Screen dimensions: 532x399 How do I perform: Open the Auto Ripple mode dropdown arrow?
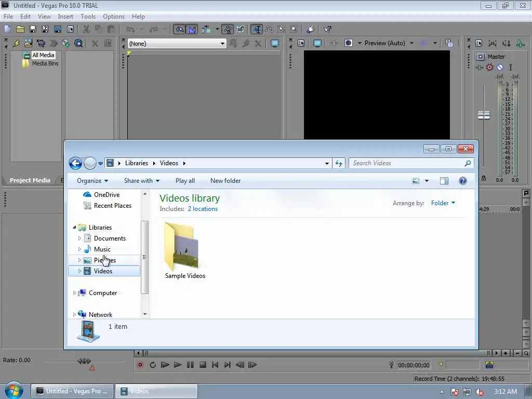(217, 29)
